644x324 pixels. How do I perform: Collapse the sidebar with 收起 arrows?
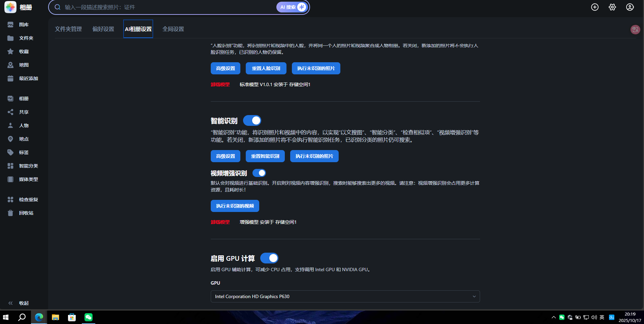10,303
